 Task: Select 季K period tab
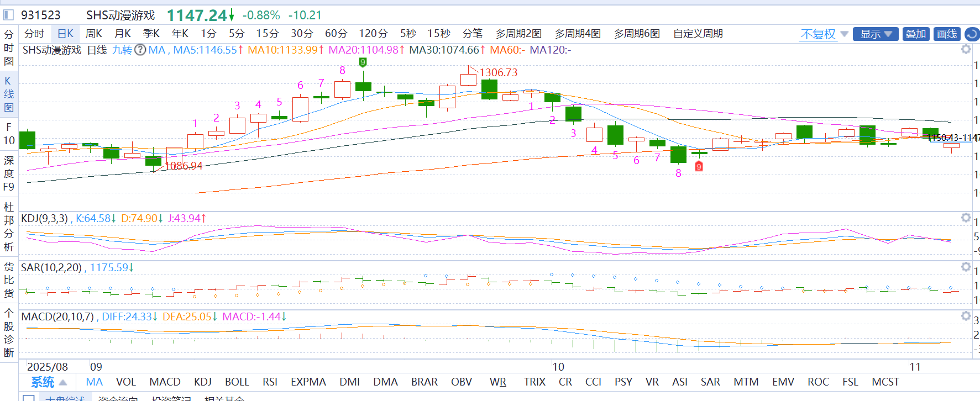click(151, 34)
